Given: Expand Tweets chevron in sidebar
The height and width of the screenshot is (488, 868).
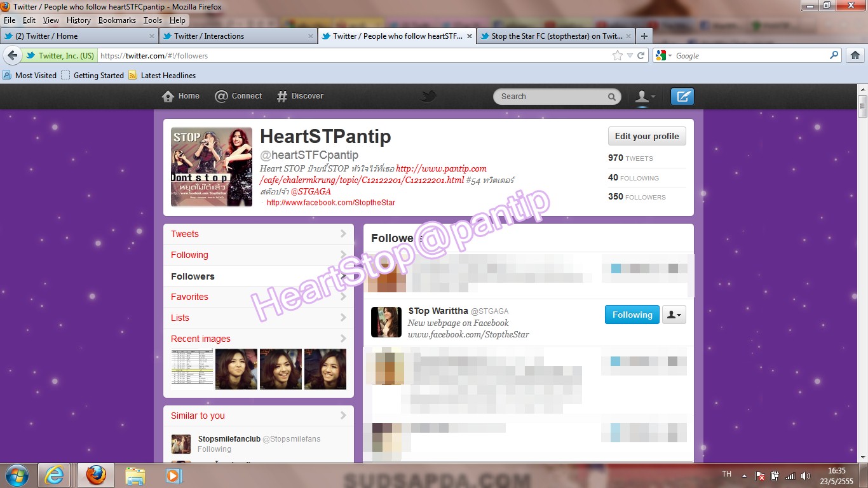Looking at the screenshot, I should point(343,234).
